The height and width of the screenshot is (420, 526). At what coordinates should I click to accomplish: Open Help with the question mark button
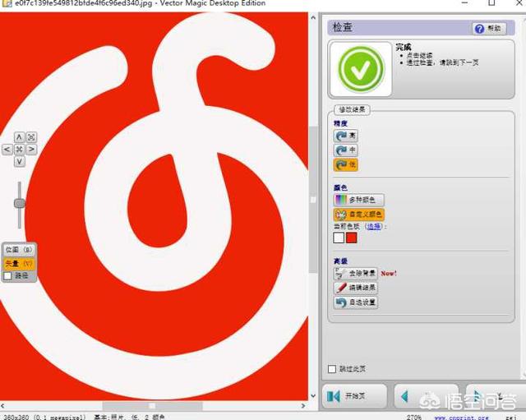489,29
